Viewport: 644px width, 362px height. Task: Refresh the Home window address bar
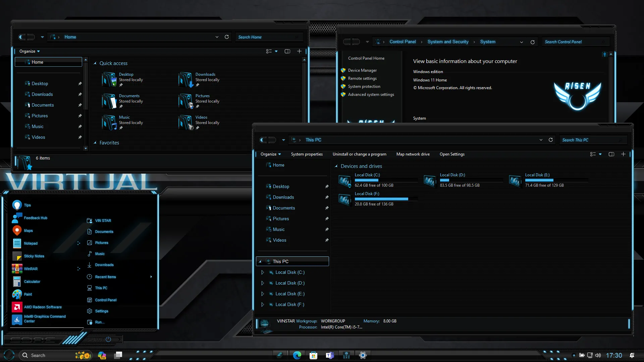(x=227, y=37)
